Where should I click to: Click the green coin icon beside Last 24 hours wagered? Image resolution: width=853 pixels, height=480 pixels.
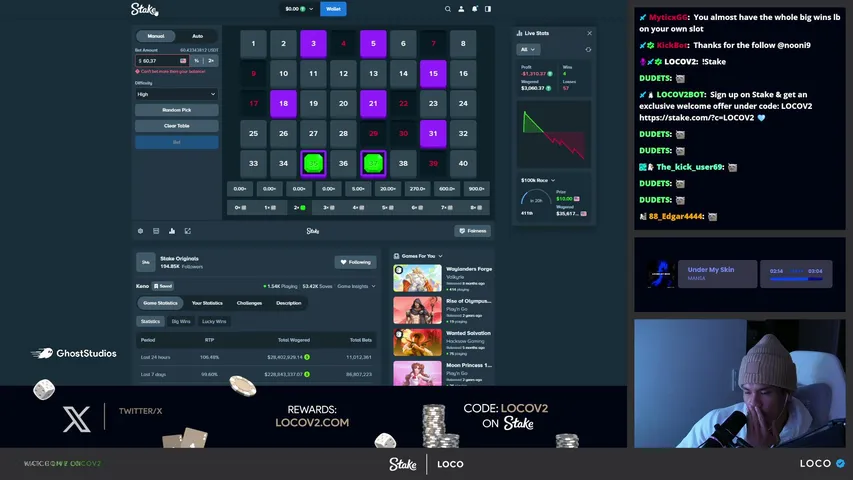click(307, 357)
